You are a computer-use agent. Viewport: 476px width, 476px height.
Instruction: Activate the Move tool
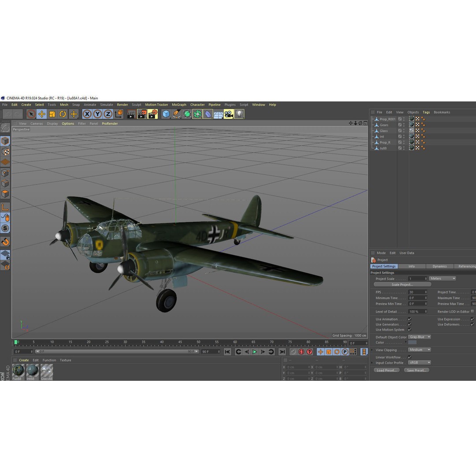41,114
